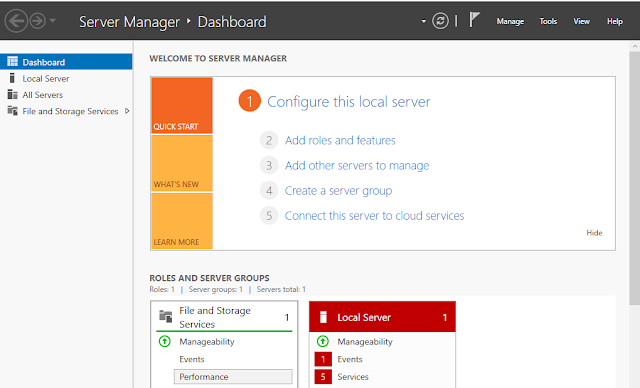This screenshot has width=640, height=388.
Task: Click the step 2 number circle
Action: pos(269,140)
